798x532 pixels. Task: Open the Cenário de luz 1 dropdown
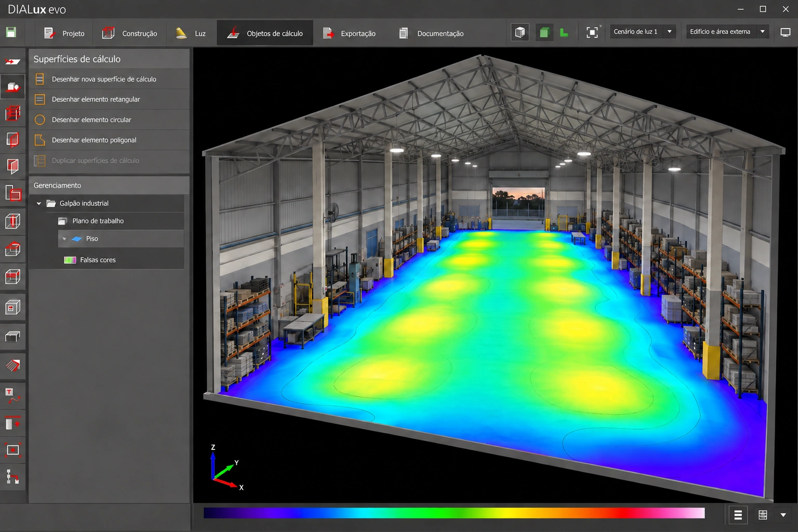click(643, 32)
